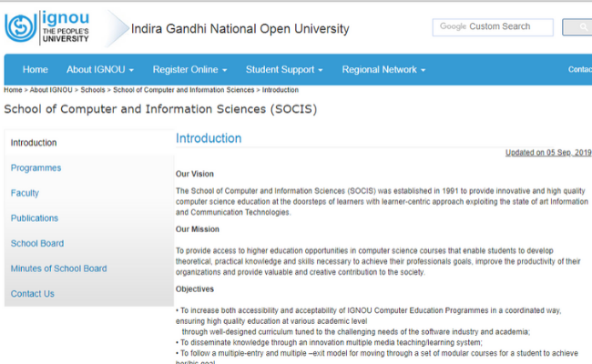Select Introduction in the sidebar
This screenshot has width=592, height=364.
coord(34,143)
